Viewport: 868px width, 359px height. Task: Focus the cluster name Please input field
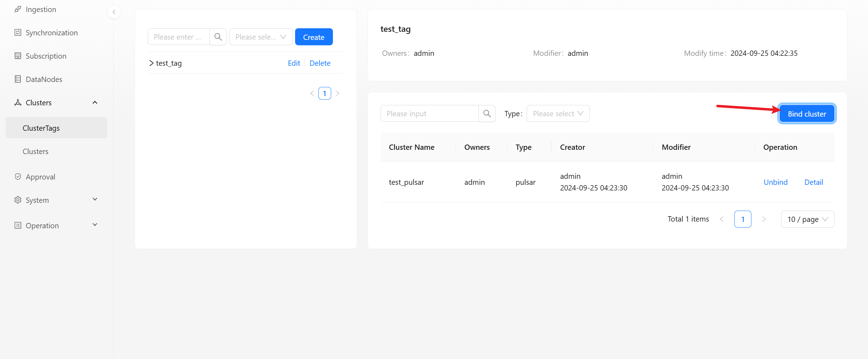(429, 113)
